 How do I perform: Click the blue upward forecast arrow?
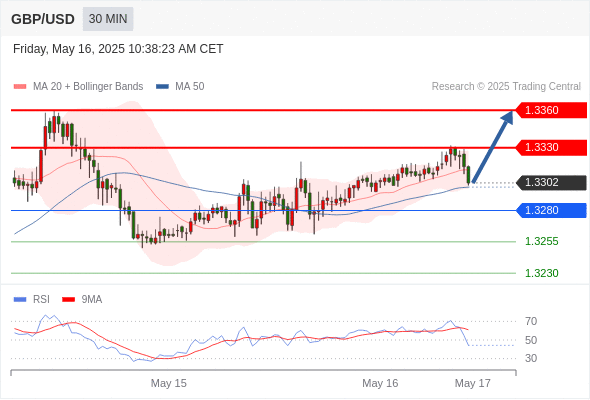493,146
